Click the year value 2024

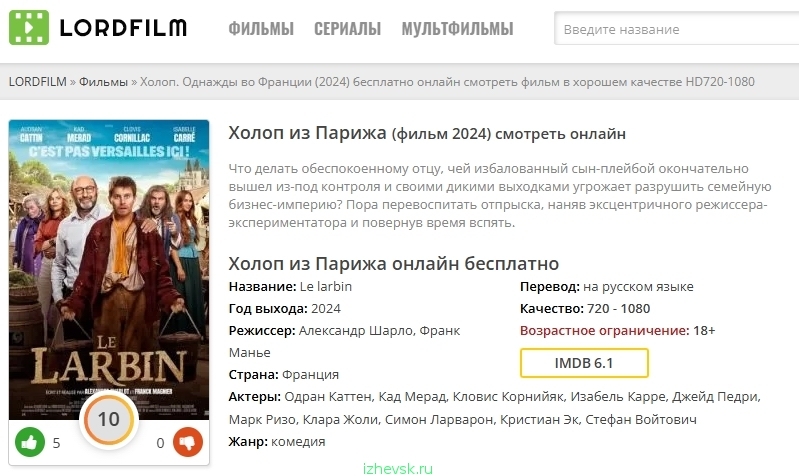[x=326, y=309]
